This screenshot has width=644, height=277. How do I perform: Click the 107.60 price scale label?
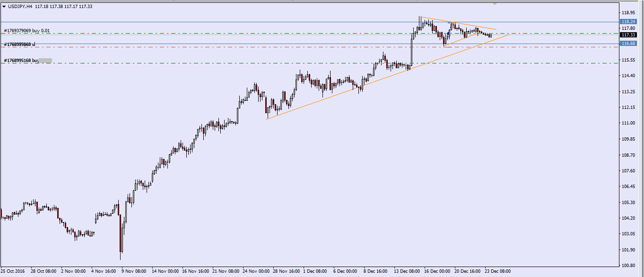(x=628, y=171)
